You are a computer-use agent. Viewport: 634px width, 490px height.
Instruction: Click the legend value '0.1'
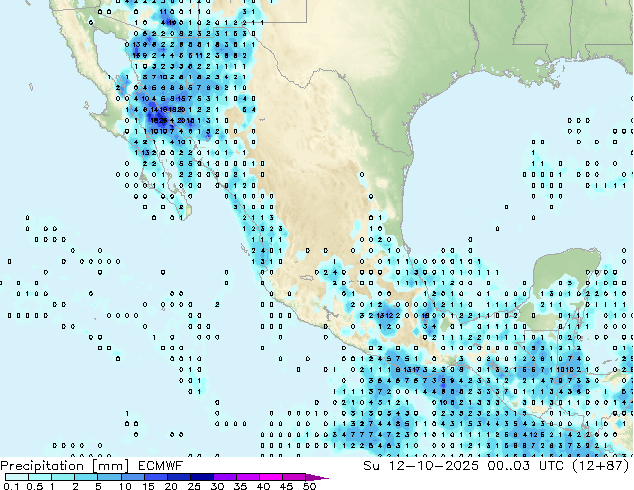[x=11, y=486]
